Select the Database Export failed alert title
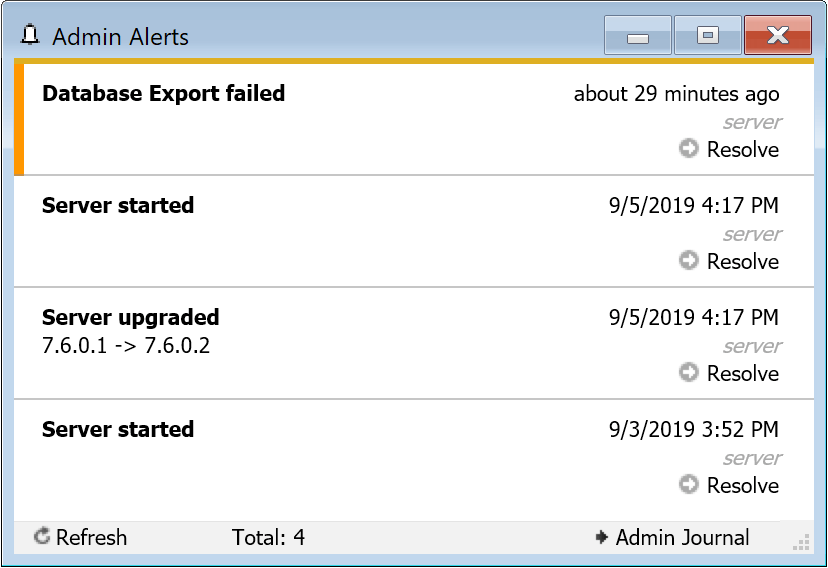Image resolution: width=828 pixels, height=568 pixels. click(x=163, y=94)
